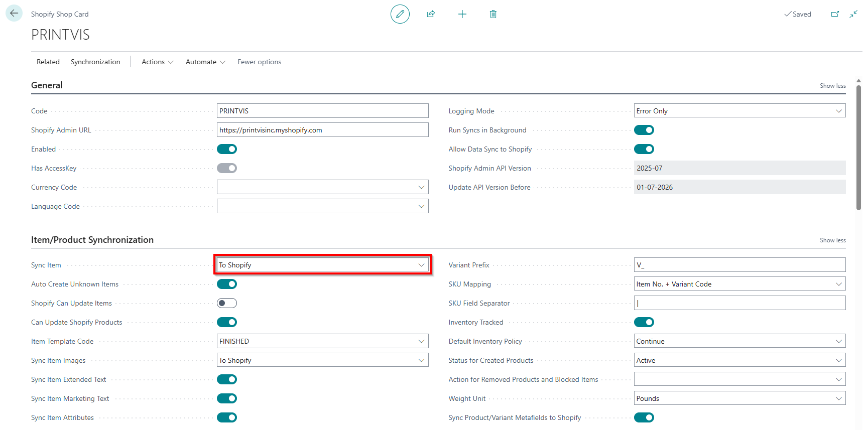Image resolution: width=868 pixels, height=430 pixels.
Task: Enable Shopify Can Update Items toggle
Action: [x=227, y=303]
